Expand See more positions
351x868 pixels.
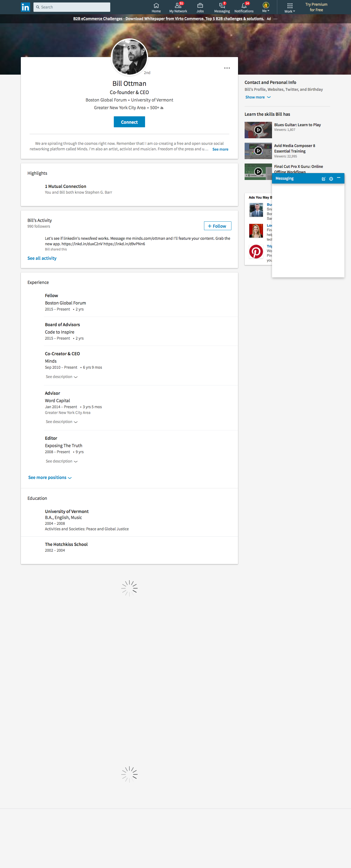(50, 478)
